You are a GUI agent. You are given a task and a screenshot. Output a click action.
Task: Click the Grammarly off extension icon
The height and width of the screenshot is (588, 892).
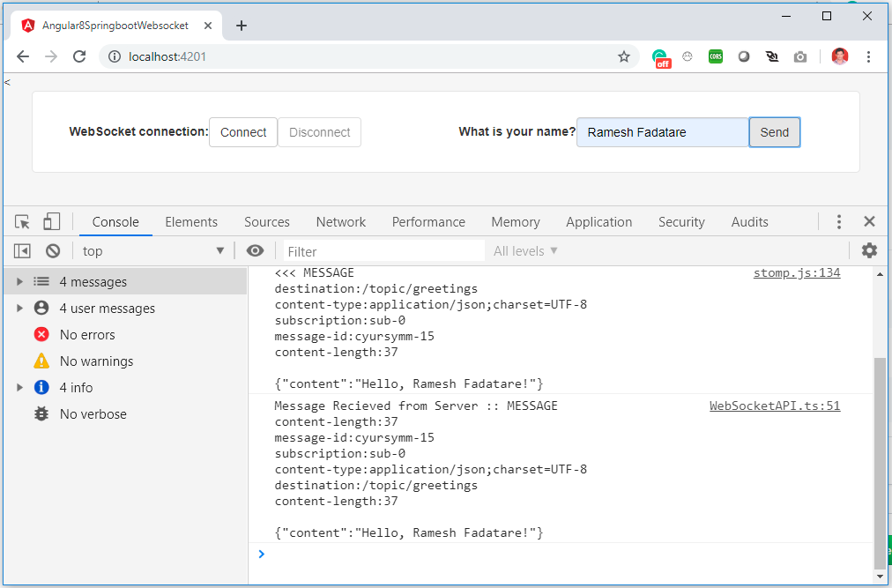661,58
